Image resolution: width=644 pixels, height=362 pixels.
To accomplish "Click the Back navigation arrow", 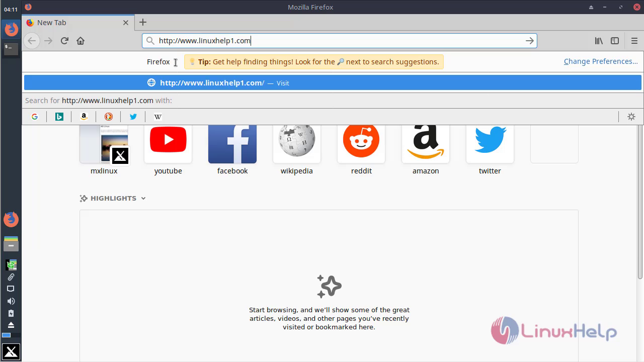I will tap(32, 41).
